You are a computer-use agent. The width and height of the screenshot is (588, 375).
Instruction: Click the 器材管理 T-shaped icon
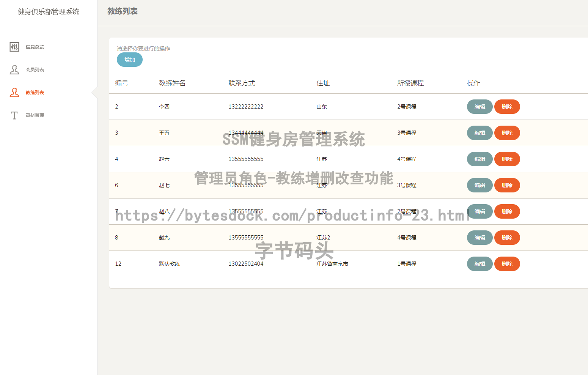click(14, 115)
